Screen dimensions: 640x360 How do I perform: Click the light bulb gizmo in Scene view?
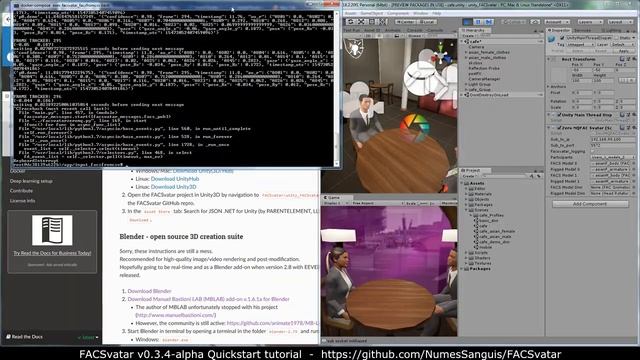pos(354,48)
